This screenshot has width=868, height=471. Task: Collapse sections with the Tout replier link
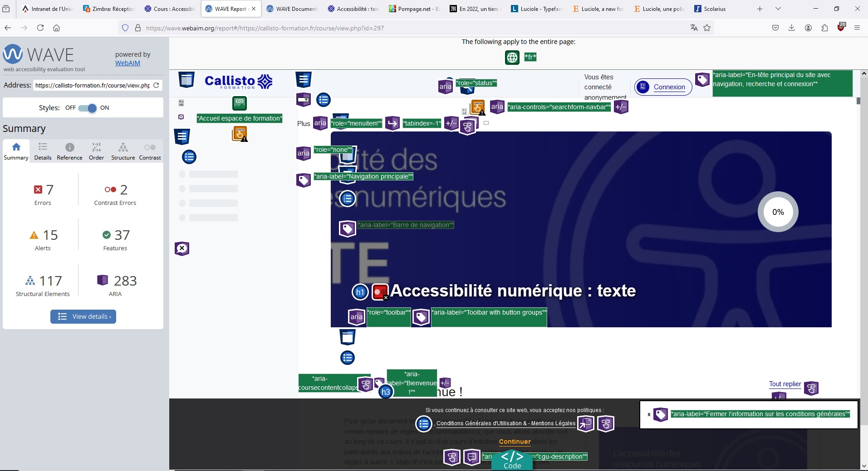[x=784, y=384]
